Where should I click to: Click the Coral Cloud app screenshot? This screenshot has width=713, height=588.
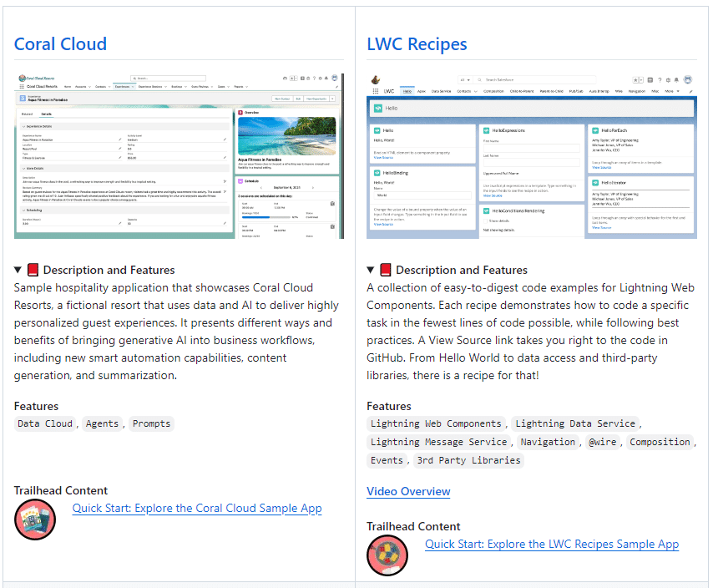[179, 156]
